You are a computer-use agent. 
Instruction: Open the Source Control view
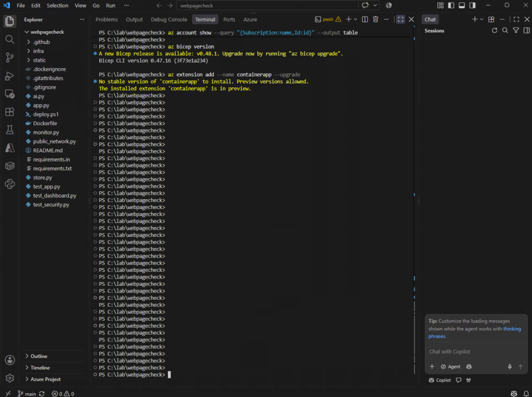9,58
